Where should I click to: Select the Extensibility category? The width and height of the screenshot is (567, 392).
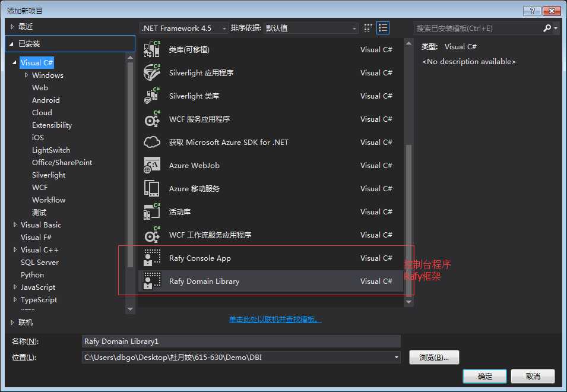coord(52,125)
